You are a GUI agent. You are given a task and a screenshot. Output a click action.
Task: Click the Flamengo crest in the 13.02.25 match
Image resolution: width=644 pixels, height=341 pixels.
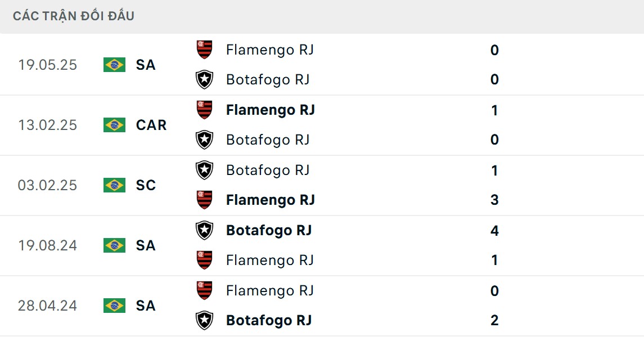(204, 110)
